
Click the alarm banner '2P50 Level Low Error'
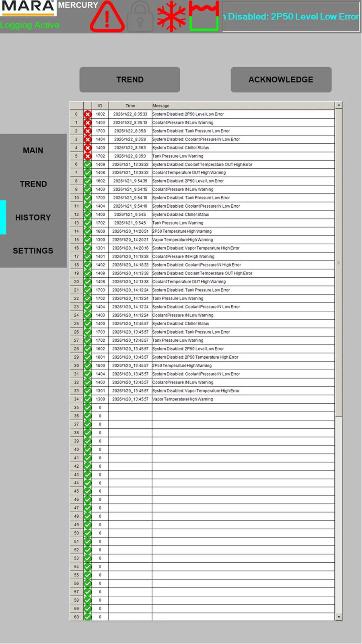[291, 17]
